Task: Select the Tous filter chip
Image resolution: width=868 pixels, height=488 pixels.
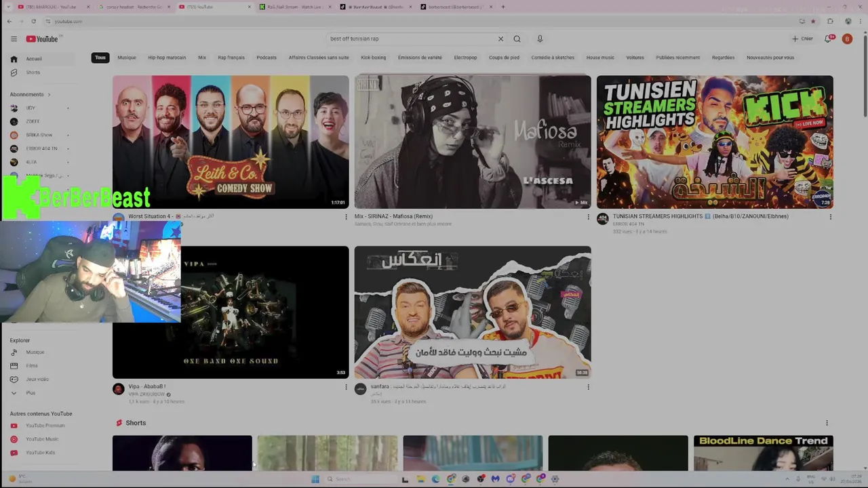Action: pos(100,58)
